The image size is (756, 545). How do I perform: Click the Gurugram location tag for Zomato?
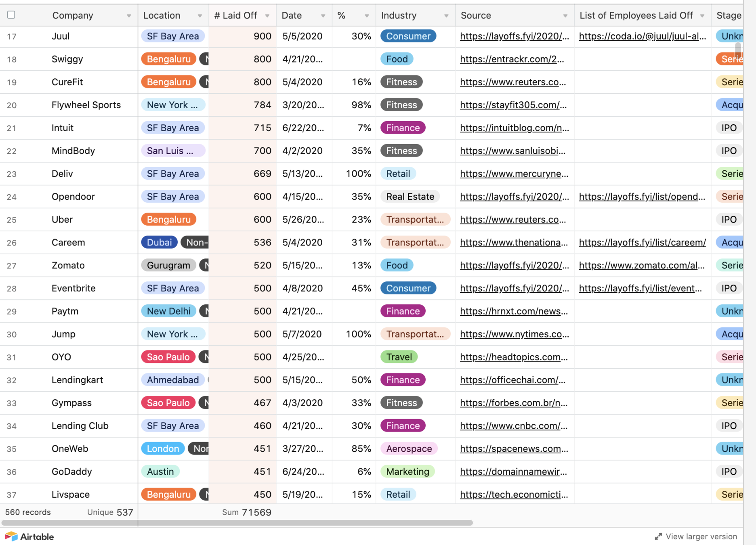pyautogui.click(x=168, y=266)
